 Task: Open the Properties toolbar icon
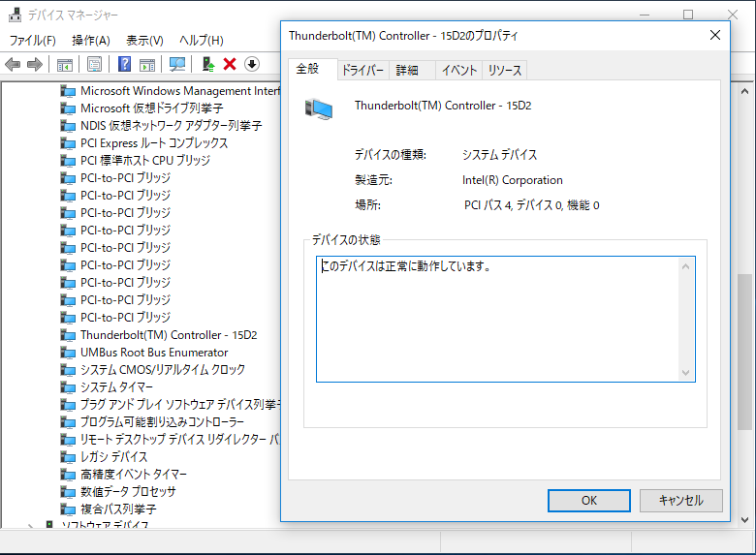pos(95,64)
